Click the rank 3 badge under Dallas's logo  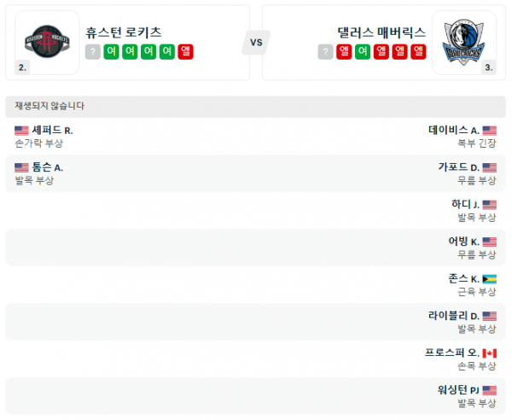tap(488, 67)
